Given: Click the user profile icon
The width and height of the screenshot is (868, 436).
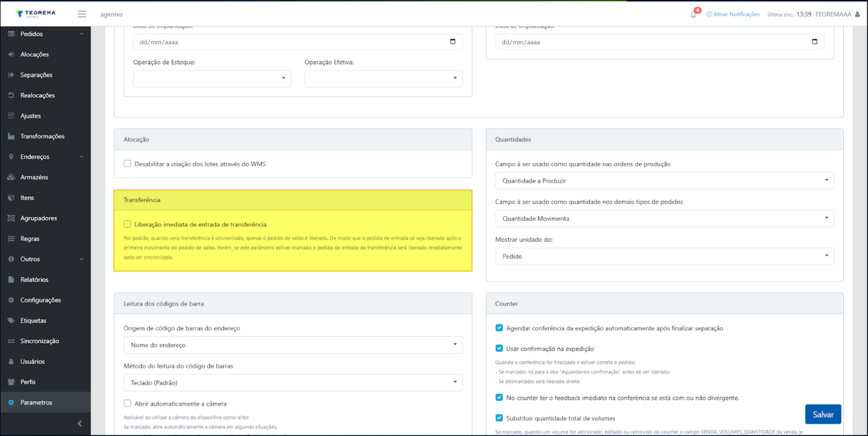Looking at the screenshot, I should click(x=857, y=14).
